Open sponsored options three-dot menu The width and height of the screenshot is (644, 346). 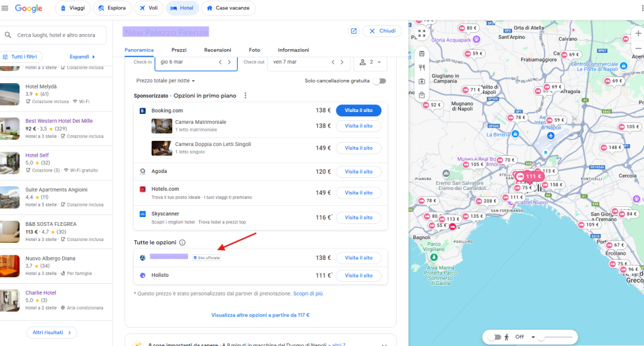click(245, 96)
